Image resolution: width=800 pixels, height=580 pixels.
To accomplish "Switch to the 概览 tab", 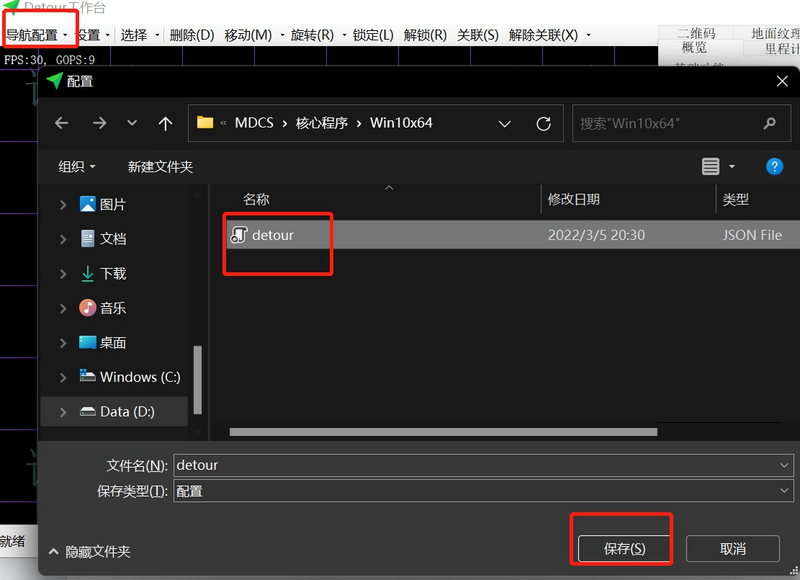I will pos(697,46).
